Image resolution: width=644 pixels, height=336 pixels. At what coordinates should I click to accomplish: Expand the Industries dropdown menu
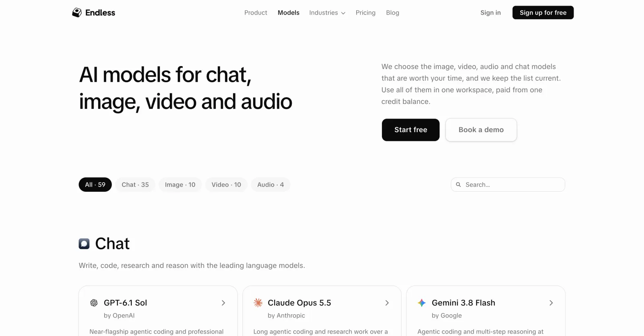(x=327, y=13)
